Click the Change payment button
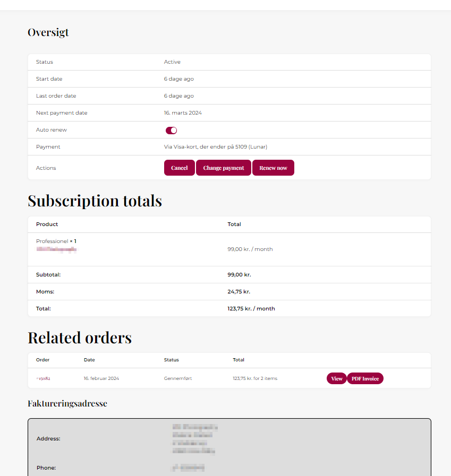 click(x=224, y=168)
